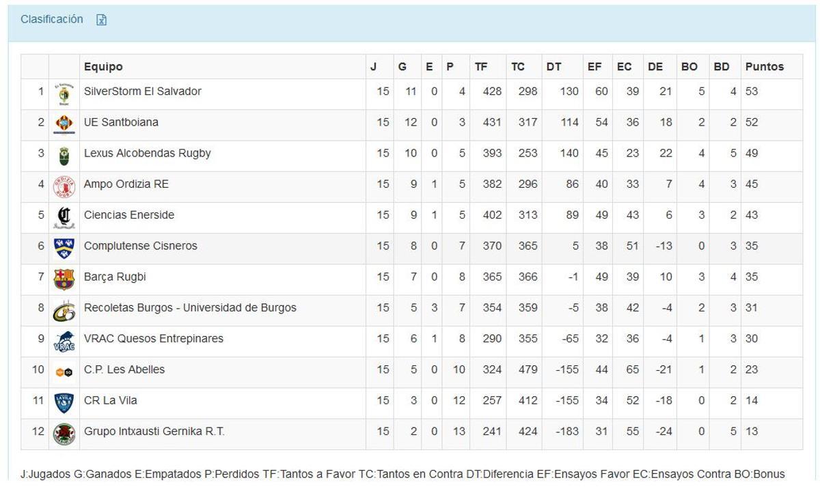The width and height of the screenshot is (820, 504).
Task: Click the Lexus Alcobendas Rugby crest
Action: pos(64,156)
